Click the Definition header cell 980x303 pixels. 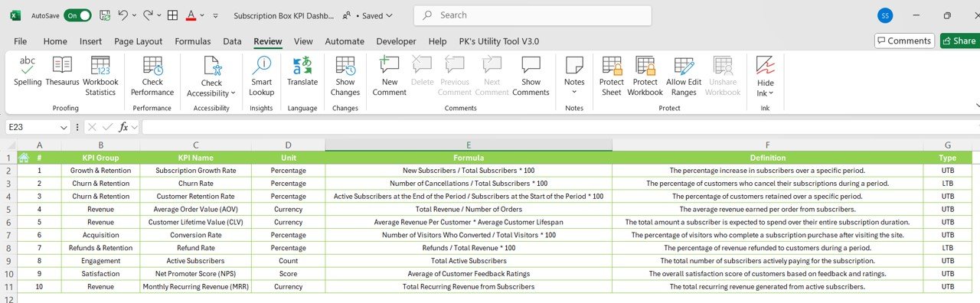pos(767,158)
